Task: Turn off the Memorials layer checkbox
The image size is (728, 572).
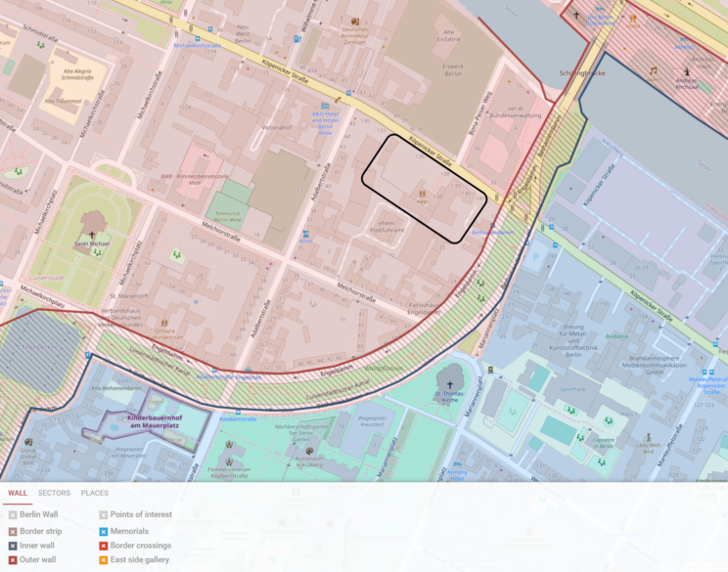Action: click(103, 530)
